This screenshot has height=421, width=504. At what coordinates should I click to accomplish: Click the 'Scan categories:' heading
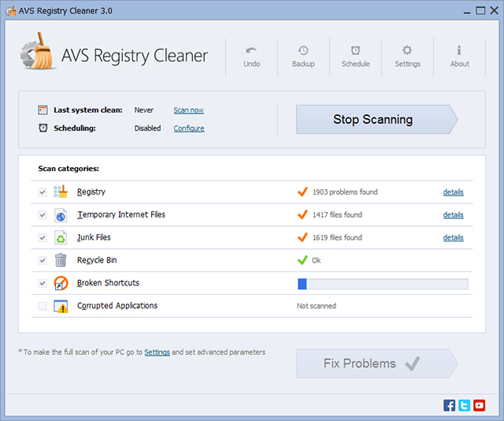click(x=69, y=169)
